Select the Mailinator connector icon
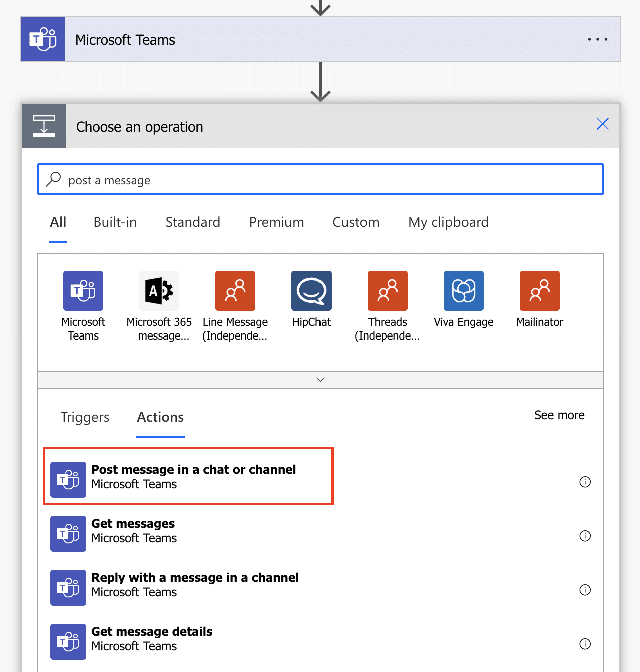640x672 pixels. [x=540, y=291]
